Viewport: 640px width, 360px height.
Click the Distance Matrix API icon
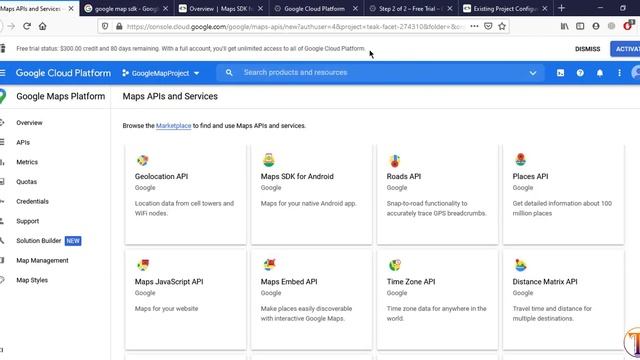point(520,265)
